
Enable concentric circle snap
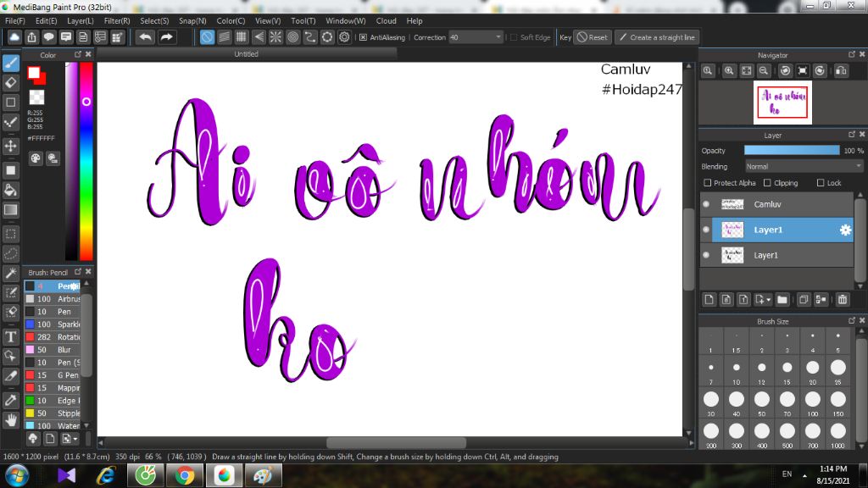coord(292,37)
